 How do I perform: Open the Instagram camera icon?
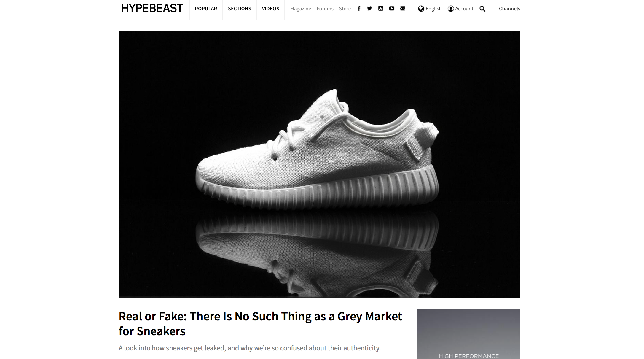click(381, 9)
